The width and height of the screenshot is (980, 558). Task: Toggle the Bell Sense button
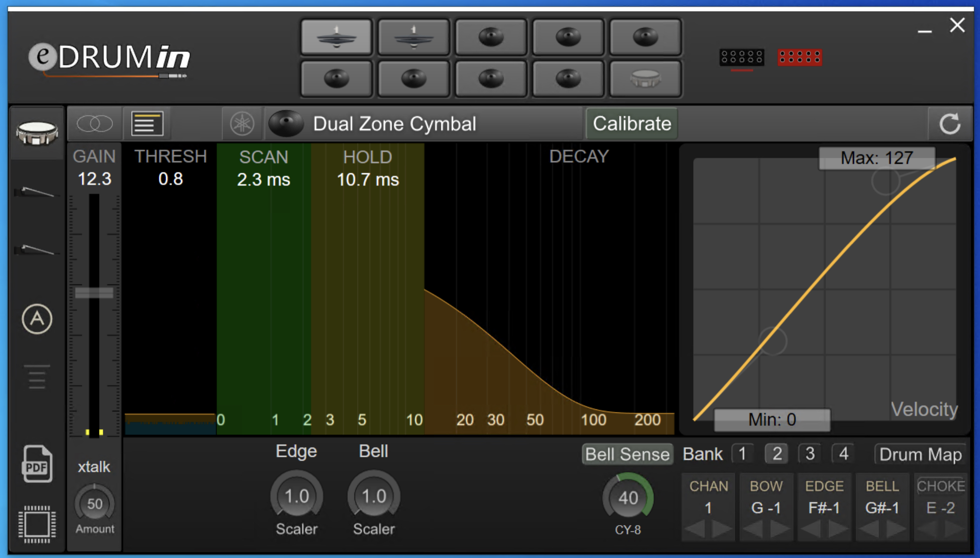pyautogui.click(x=627, y=454)
